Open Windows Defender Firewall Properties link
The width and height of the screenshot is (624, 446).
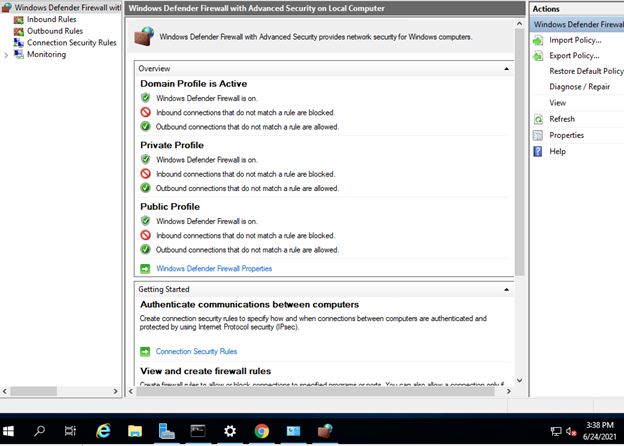coord(214,269)
